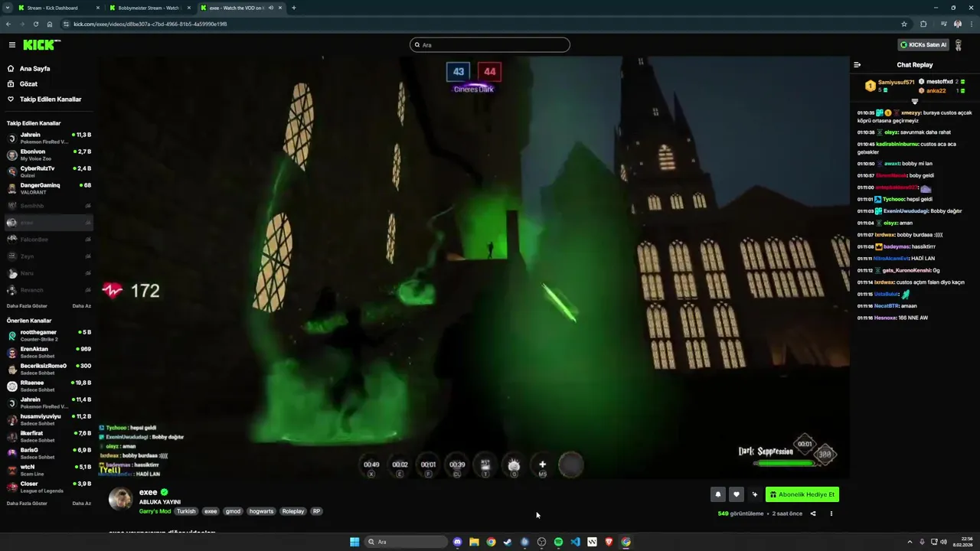Open browser extensions icon

click(923, 24)
